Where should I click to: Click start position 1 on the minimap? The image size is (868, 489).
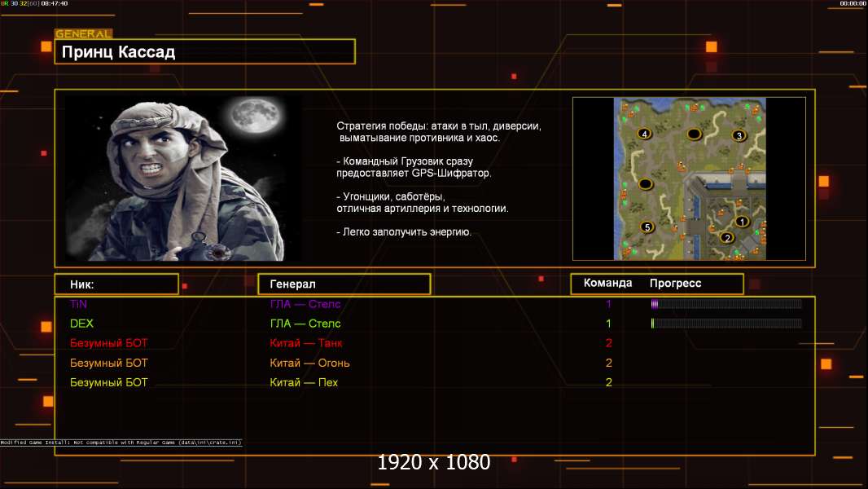click(x=742, y=222)
